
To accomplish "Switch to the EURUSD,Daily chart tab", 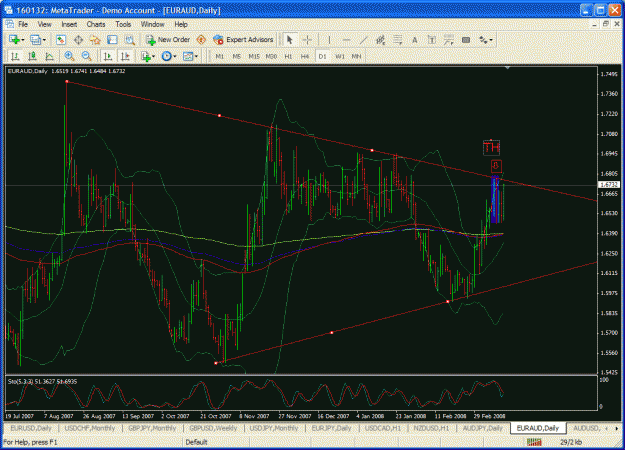I will click(31, 428).
